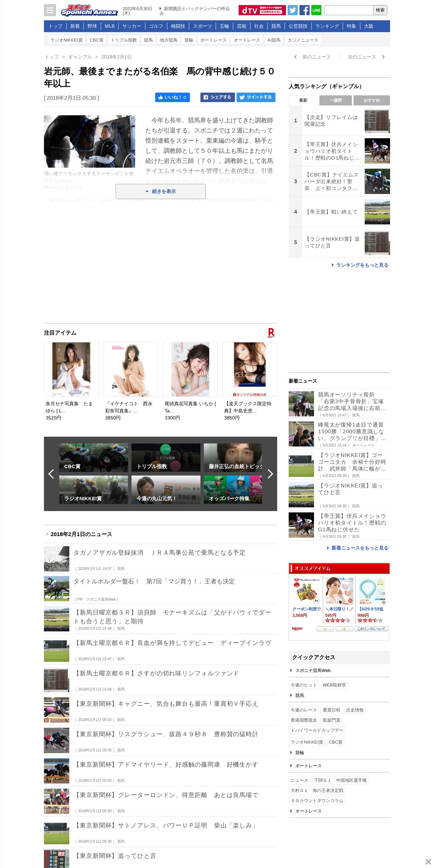This screenshot has width=434, height=868.
Task: Open the CBC賞 carousel tile
Action: [94, 458]
